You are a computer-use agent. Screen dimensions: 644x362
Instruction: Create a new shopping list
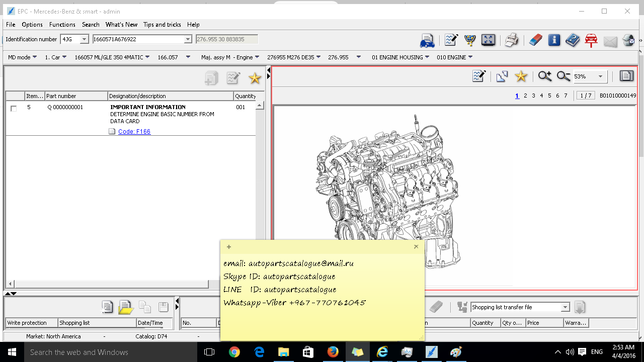(x=107, y=307)
